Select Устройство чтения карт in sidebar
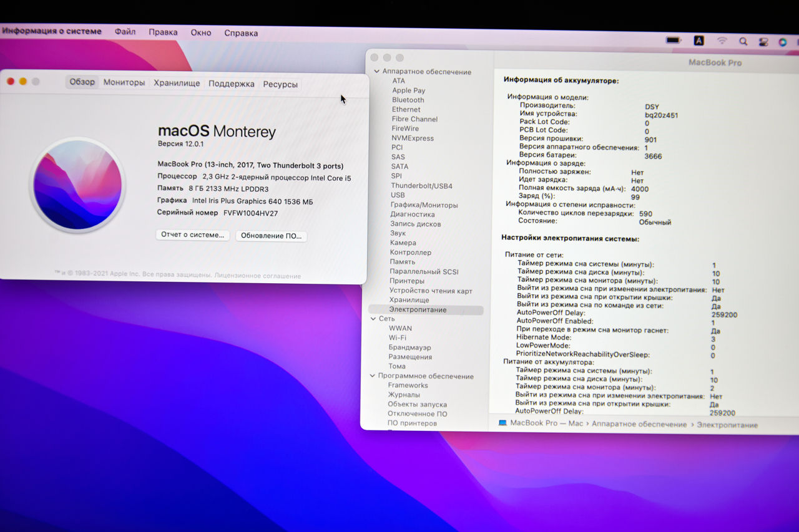The image size is (799, 532). click(431, 291)
